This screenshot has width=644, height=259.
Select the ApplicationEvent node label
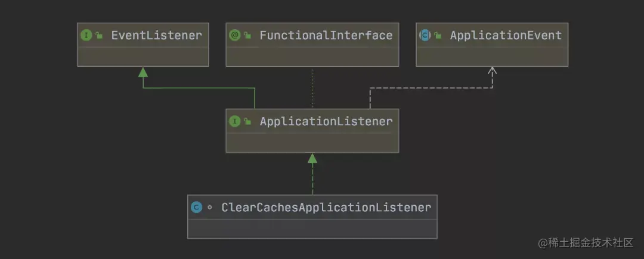click(506, 35)
